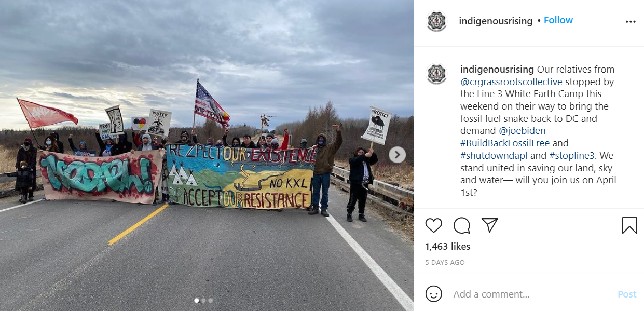Click the avatar beside the caption
The image size is (644, 311).
click(436, 74)
